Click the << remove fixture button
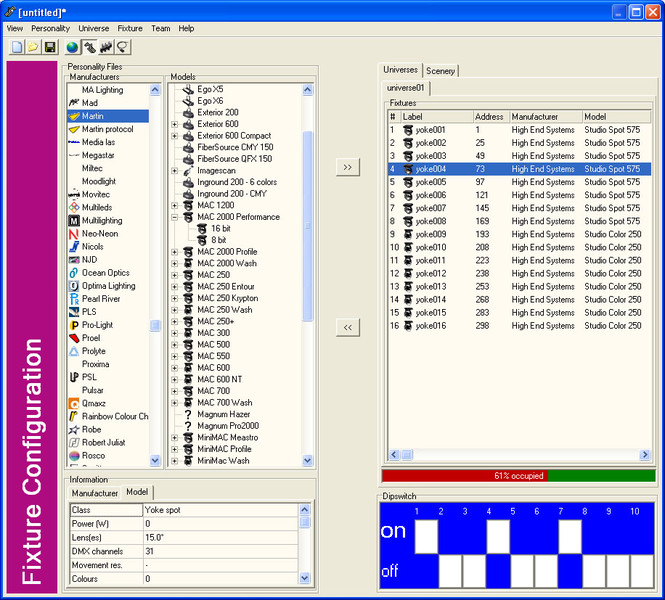This screenshot has height=600, width=665. (348, 327)
